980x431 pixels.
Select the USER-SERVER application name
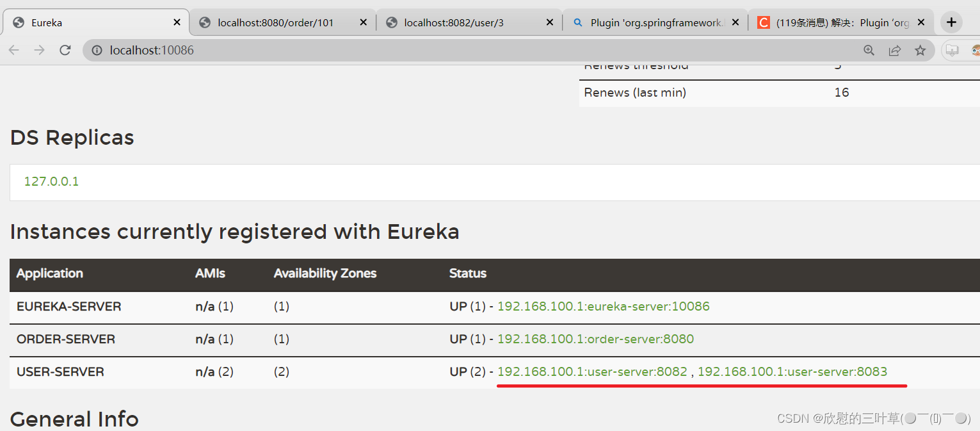60,371
